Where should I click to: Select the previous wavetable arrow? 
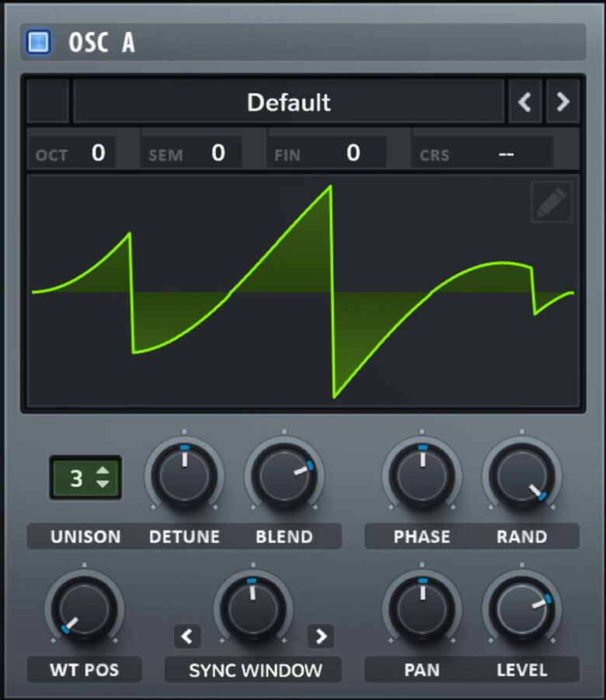tap(524, 102)
